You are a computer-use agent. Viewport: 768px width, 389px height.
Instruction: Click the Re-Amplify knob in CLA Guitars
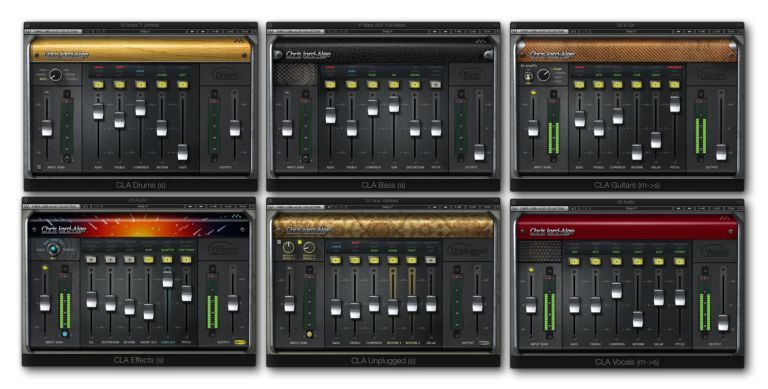[543, 75]
